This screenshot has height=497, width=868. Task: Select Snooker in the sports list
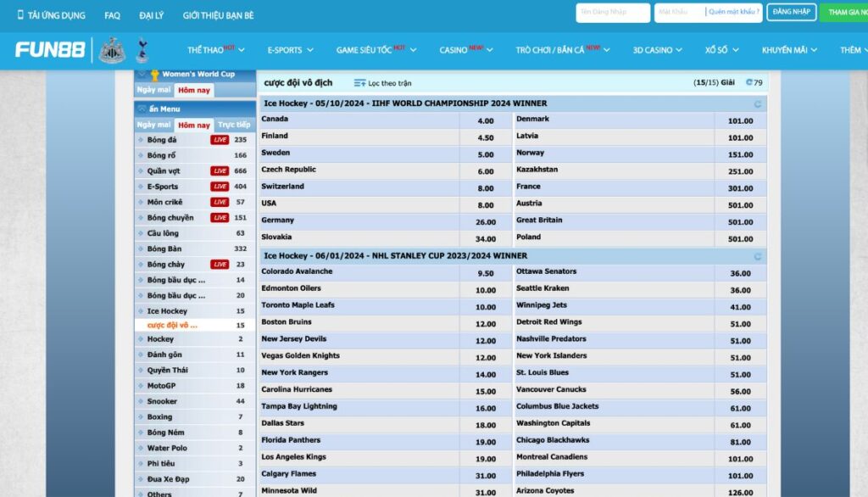[195, 401]
